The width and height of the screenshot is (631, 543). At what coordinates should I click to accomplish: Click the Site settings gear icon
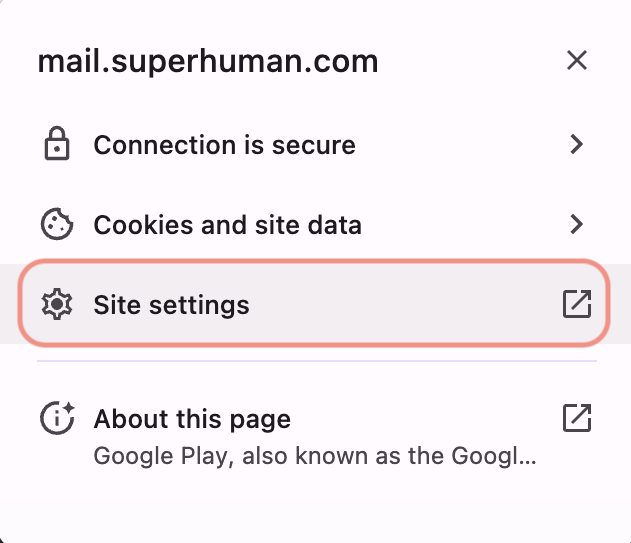tap(56, 304)
